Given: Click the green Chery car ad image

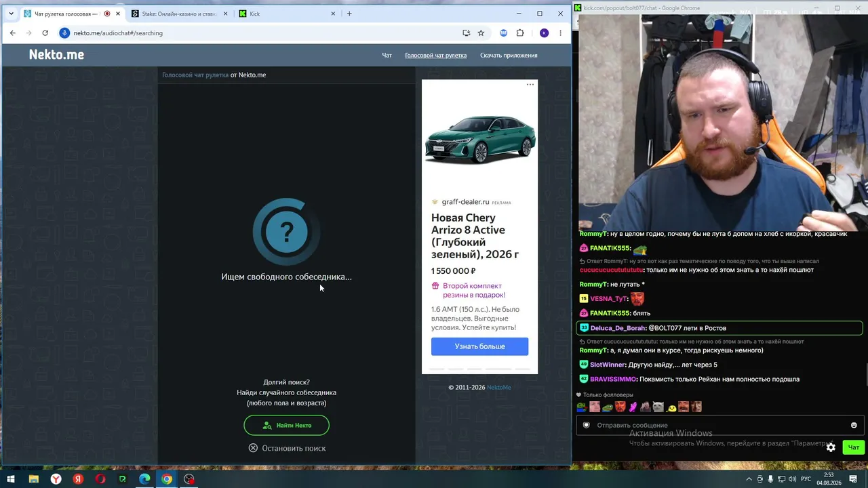Looking at the screenshot, I should coord(479,139).
